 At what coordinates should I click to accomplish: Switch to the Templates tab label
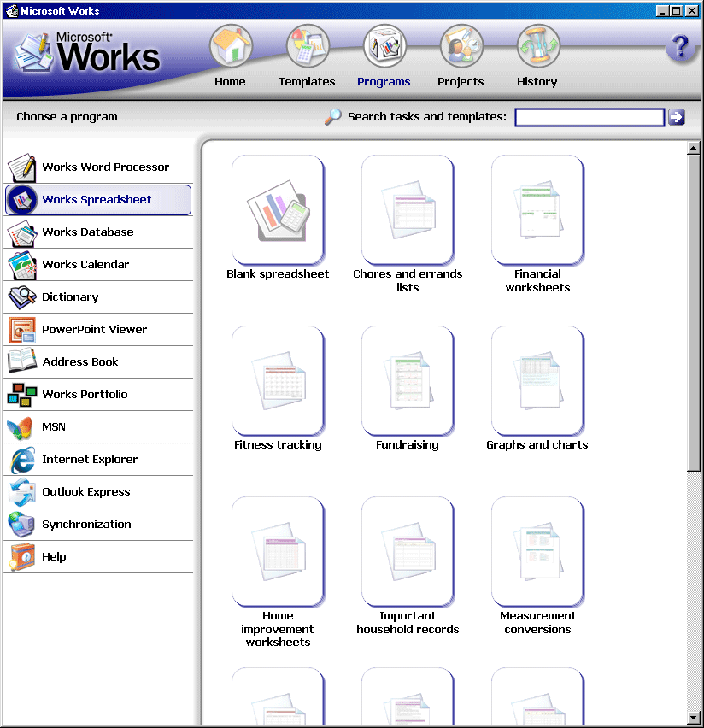click(x=307, y=82)
